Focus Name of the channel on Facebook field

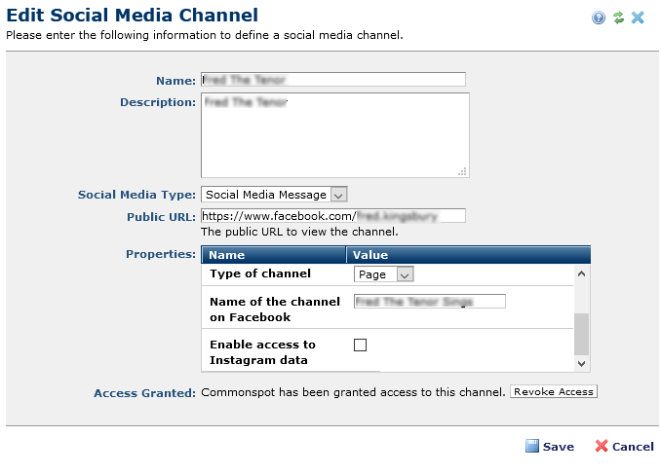(x=429, y=301)
